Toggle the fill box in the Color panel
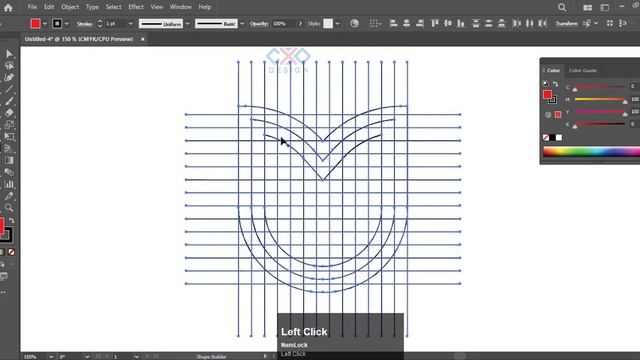640x360 pixels. pos(547,95)
